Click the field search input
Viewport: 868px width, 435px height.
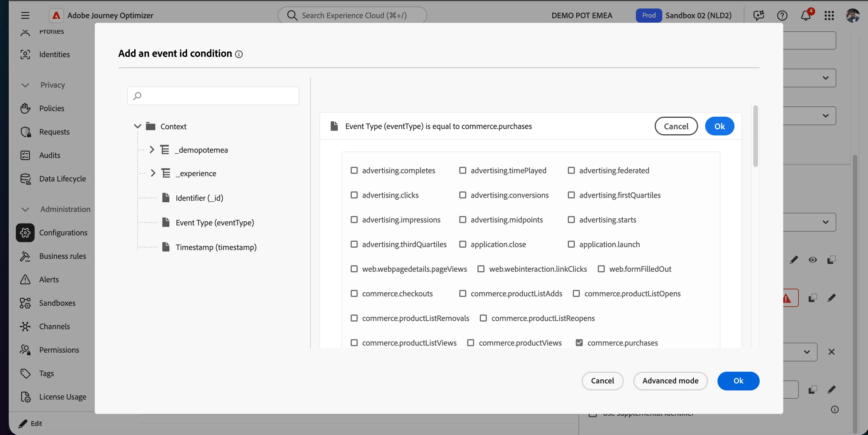pyautogui.click(x=213, y=96)
